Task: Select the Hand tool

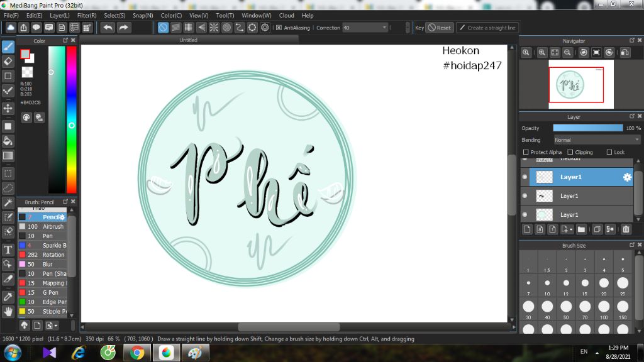Action: tap(8, 312)
